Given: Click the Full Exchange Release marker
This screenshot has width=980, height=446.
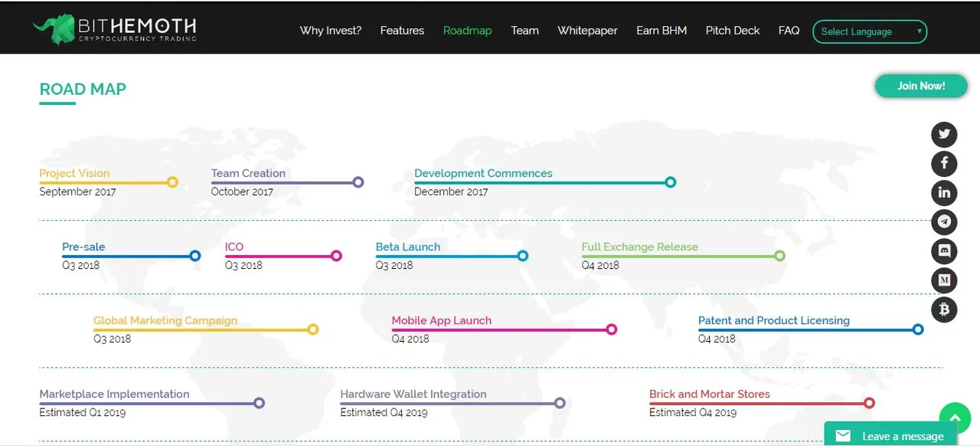Looking at the screenshot, I should [779, 256].
